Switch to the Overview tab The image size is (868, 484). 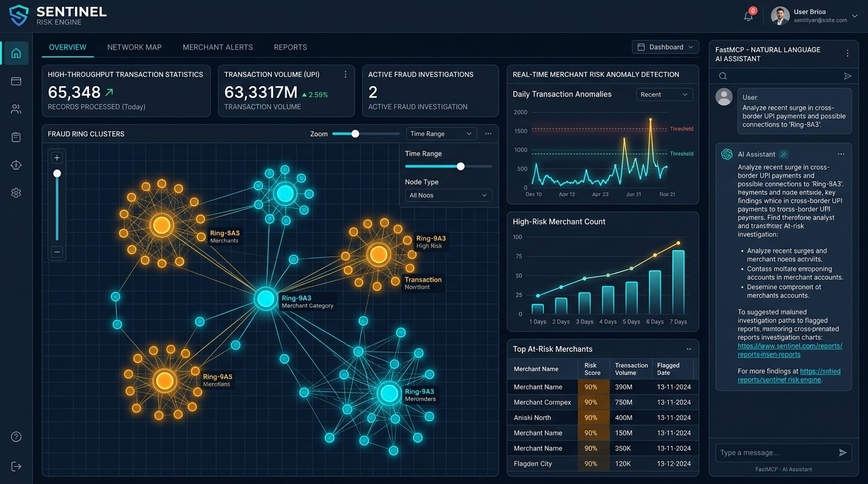point(67,47)
